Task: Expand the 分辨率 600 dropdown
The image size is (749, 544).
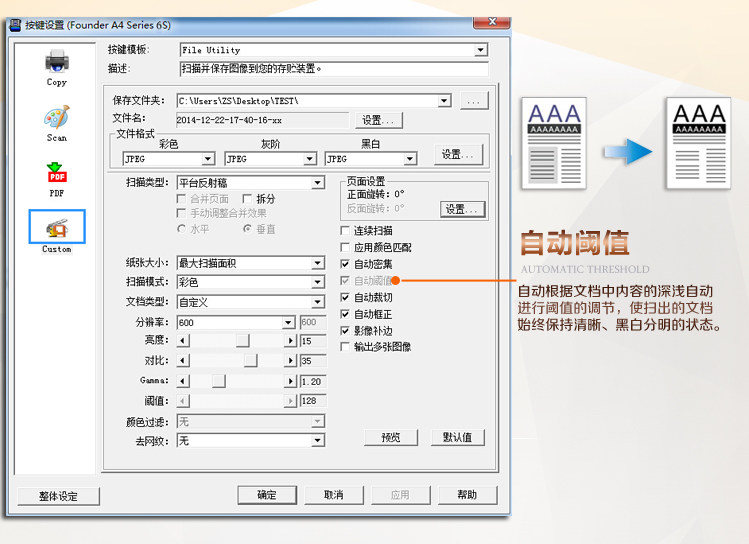Action: (x=288, y=323)
